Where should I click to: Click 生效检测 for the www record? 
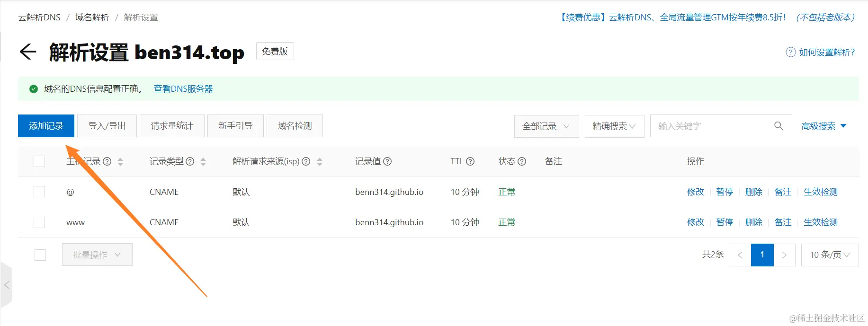(821, 222)
